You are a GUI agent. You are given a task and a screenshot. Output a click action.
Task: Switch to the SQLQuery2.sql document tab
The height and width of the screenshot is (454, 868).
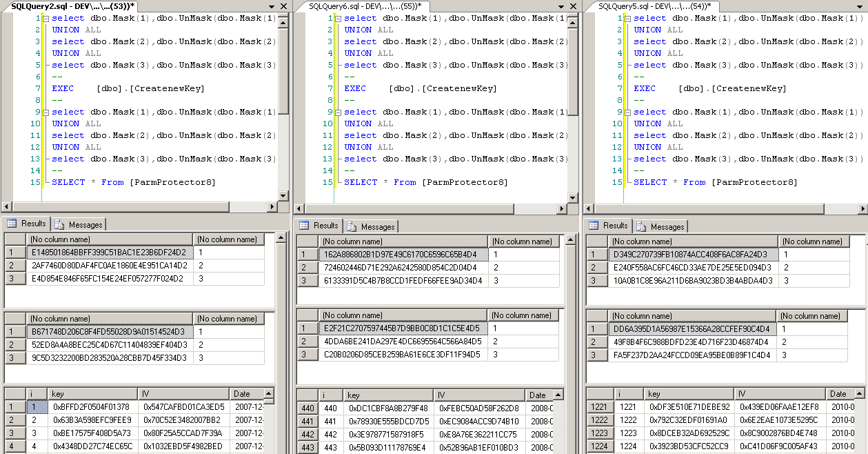coord(72,6)
